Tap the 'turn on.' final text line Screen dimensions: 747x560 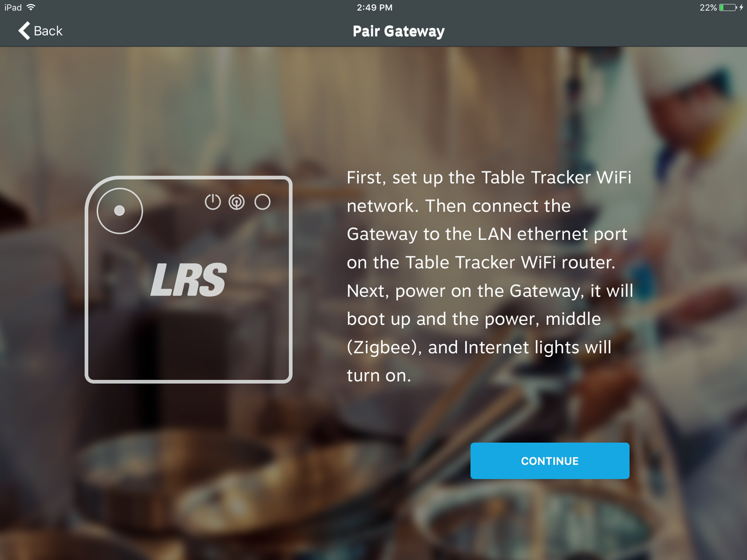379,376
